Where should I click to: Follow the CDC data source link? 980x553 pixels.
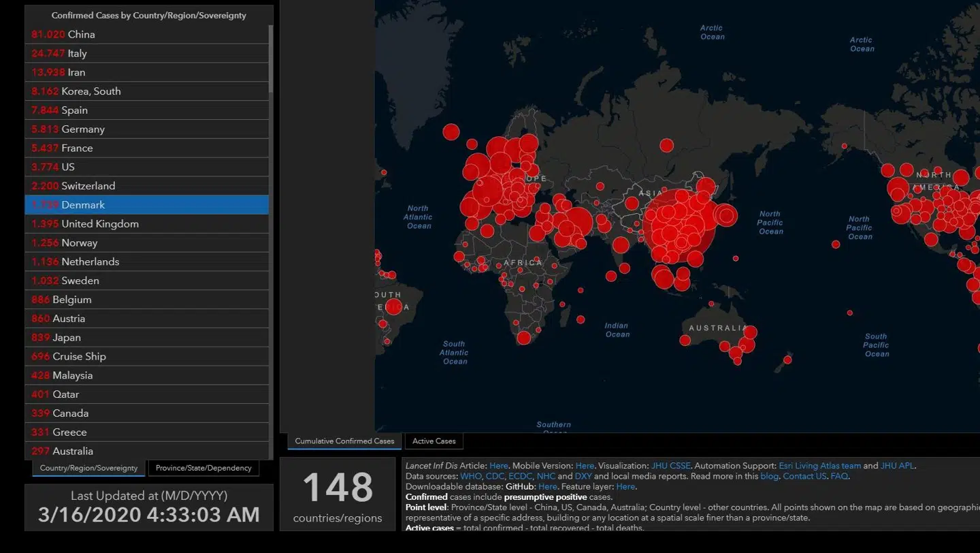(495, 476)
